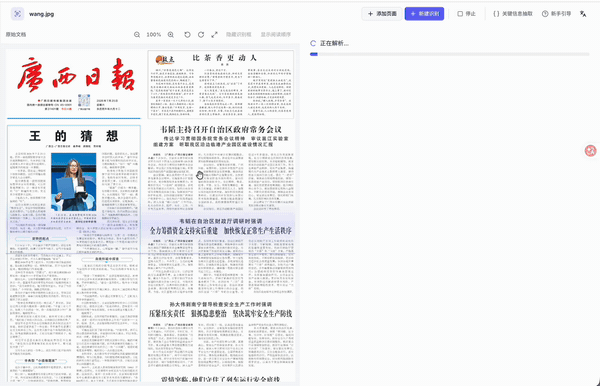The height and width of the screenshot is (386, 600).
Task: Click the fullscreen expand arrows icon
Action: click(x=214, y=34)
